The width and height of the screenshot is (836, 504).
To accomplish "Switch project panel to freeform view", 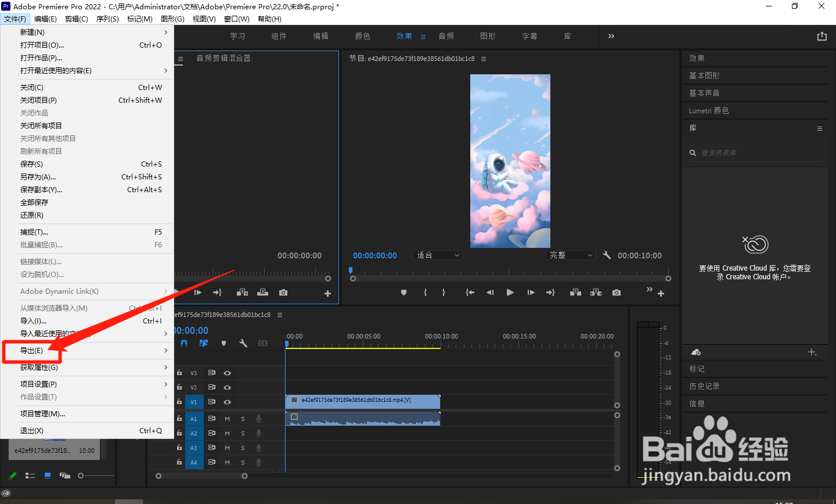I will coord(65,476).
